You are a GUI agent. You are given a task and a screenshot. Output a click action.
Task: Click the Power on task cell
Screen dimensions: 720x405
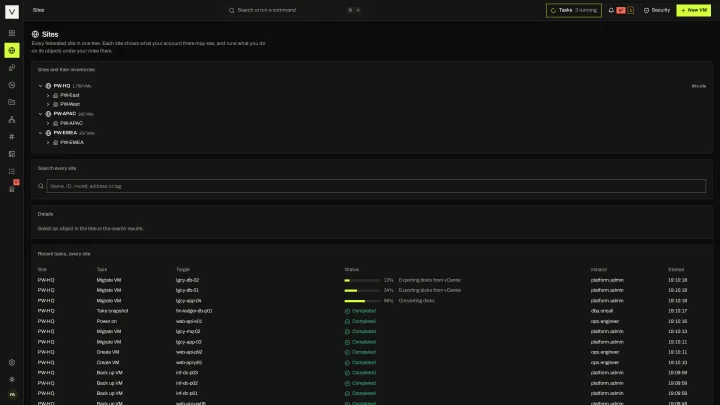[107, 321]
